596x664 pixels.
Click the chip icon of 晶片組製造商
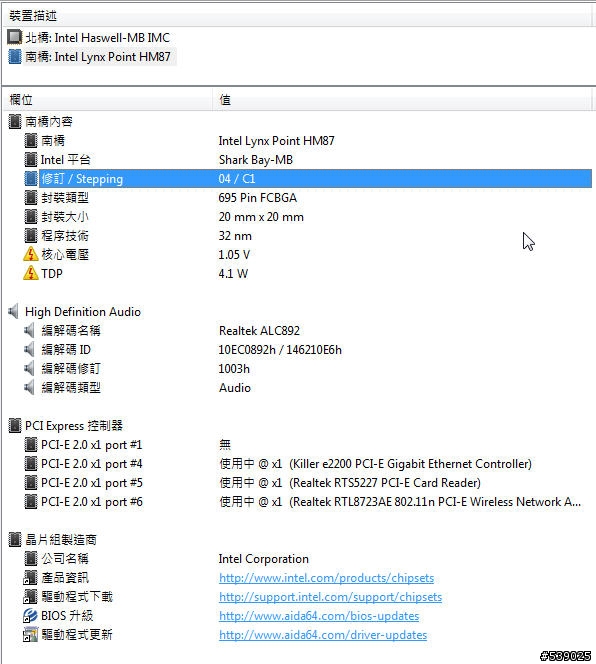(14, 540)
